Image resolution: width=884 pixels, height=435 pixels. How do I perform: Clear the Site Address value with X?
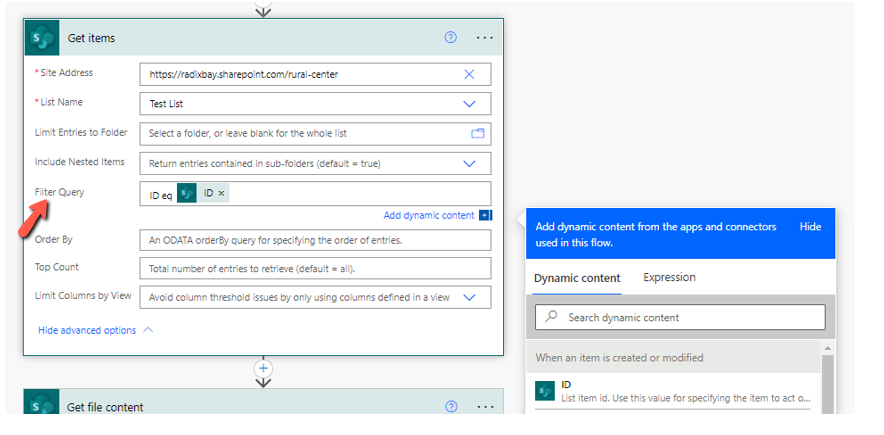tap(469, 74)
